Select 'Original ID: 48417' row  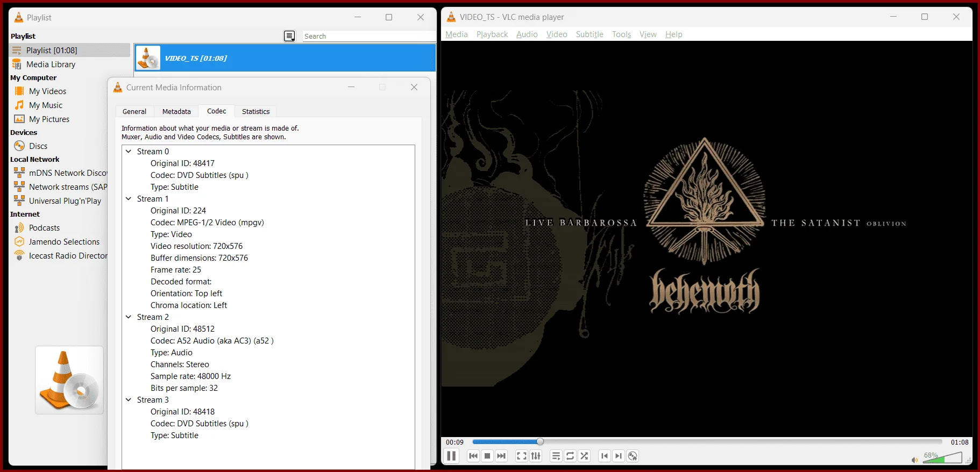point(182,163)
